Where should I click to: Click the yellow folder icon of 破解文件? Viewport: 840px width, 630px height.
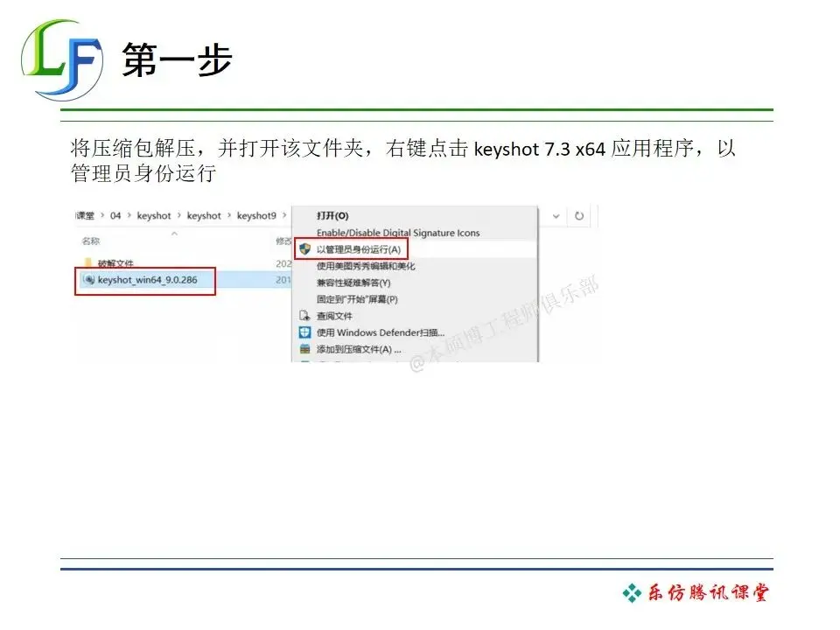[88, 263]
